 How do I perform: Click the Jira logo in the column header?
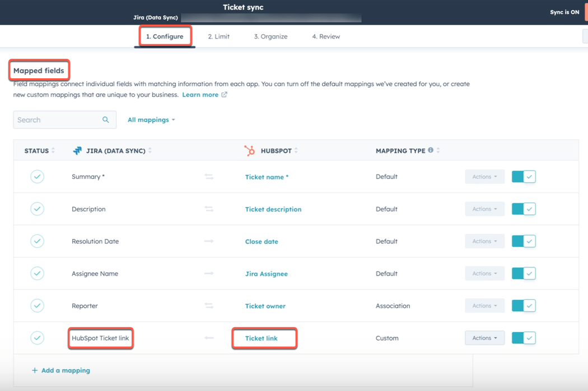pyautogui.click(x=76, y=150)
